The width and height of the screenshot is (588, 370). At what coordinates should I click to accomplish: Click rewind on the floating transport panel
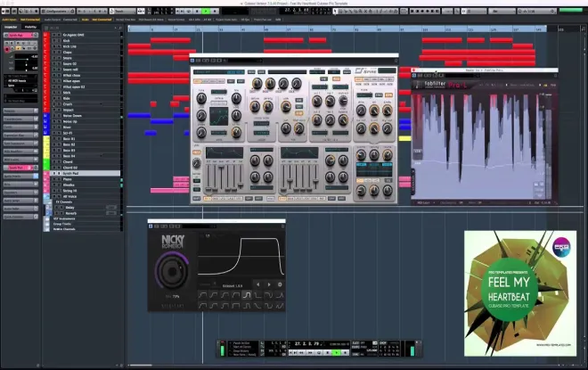click(301, 352)
